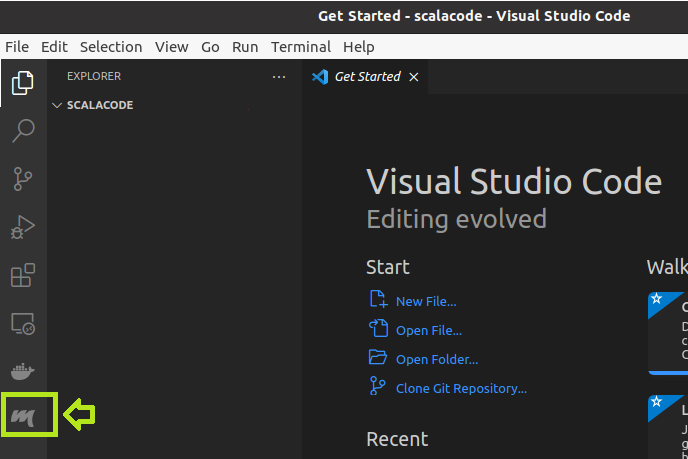Open the Docker view icon
688x459 pixels.
pyautogui.click(x=22, y=372)
